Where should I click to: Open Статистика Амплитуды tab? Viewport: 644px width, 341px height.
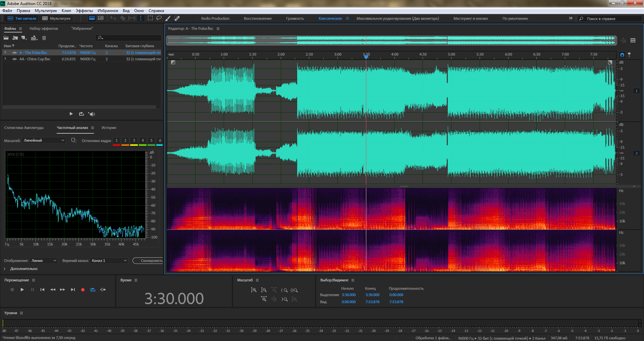(24, 128)
